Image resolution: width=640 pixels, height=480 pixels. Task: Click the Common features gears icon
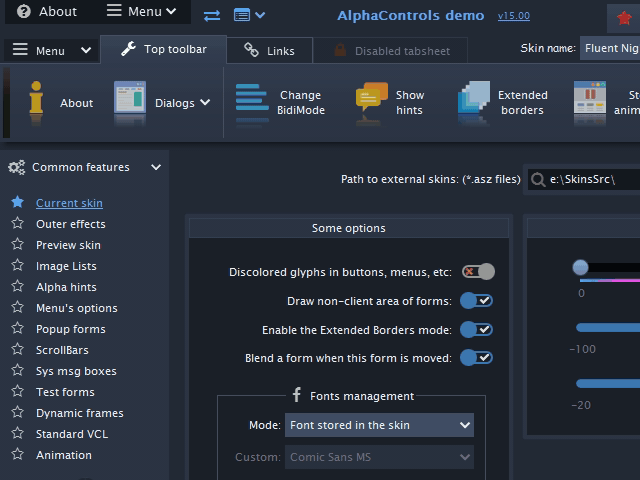tap(17, 167)
